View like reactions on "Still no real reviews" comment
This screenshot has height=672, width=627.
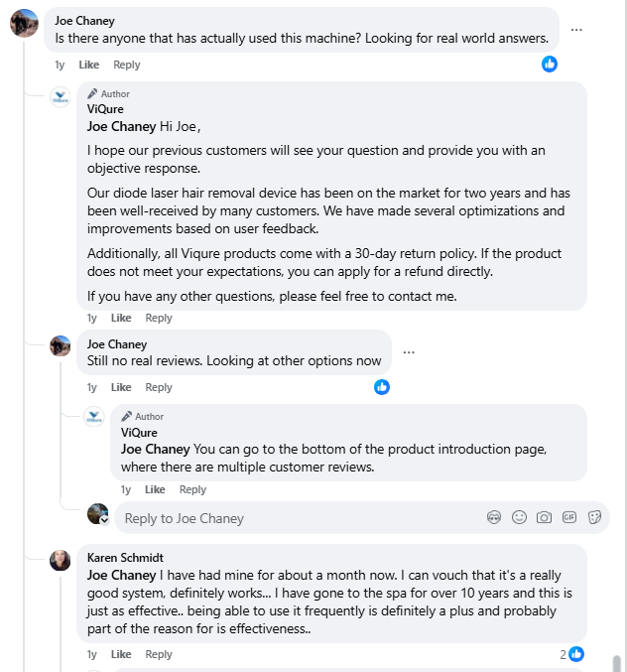382,387
